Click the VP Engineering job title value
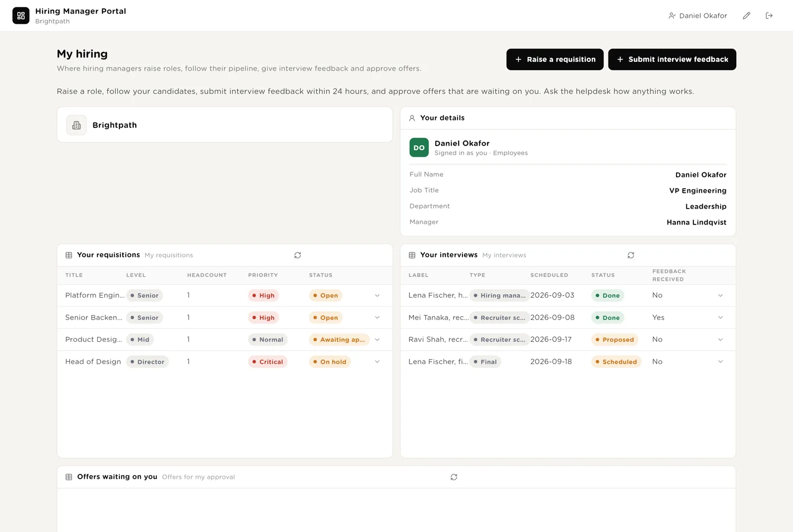This screenshot has width=793, height=532. point(697,191)
